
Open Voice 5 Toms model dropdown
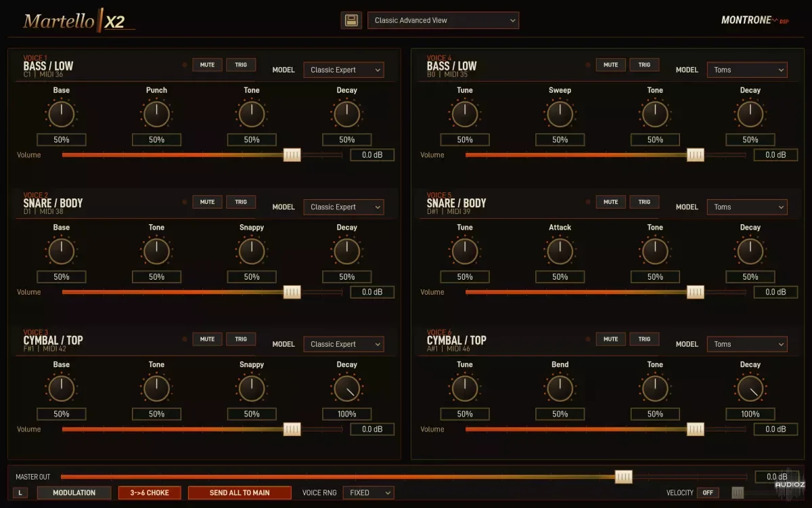pos(747,207)
